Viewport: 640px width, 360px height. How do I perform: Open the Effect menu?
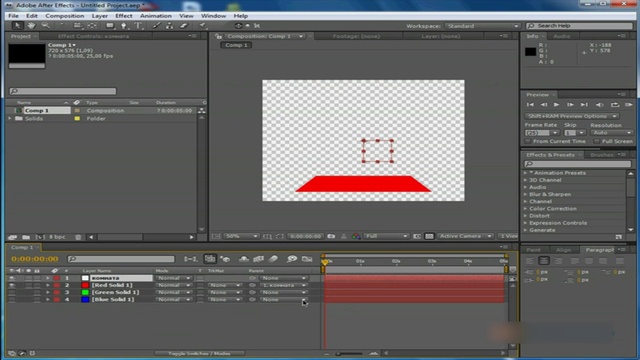click(x=124, y=16)
